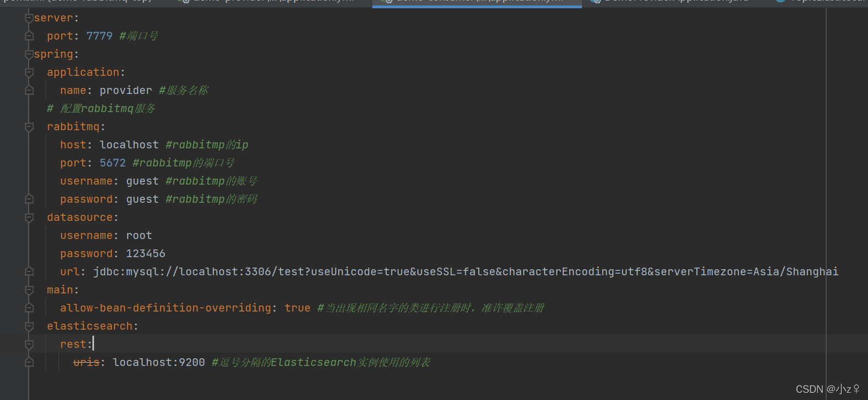Click the 'elasticsearch' key
This screenshot has height=400, width=868.
coord(90,326)
